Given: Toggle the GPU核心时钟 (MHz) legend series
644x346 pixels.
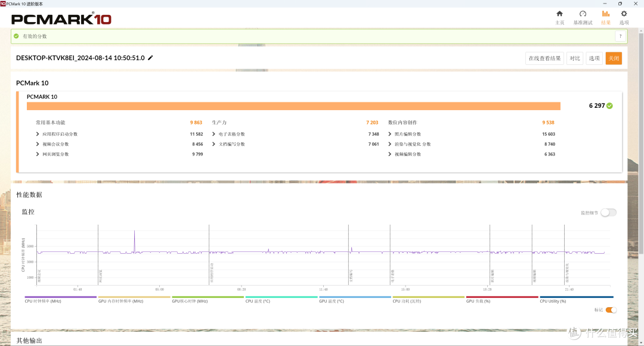Looking at the screenshot, I should [208, 300].
